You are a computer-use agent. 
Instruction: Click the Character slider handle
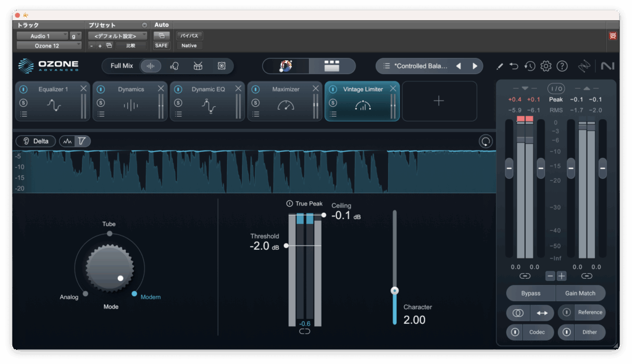pyautogui.click(x=395, y=291)
